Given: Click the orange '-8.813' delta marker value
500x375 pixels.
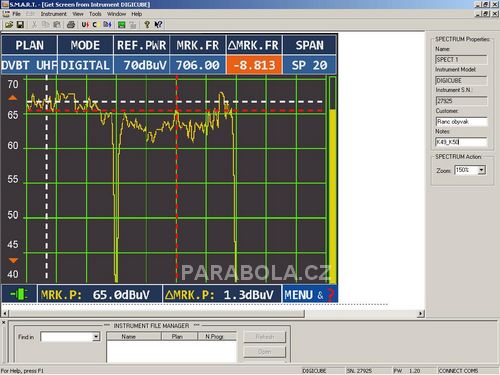Looking at the screenshot, I should (x=254, y=65).
